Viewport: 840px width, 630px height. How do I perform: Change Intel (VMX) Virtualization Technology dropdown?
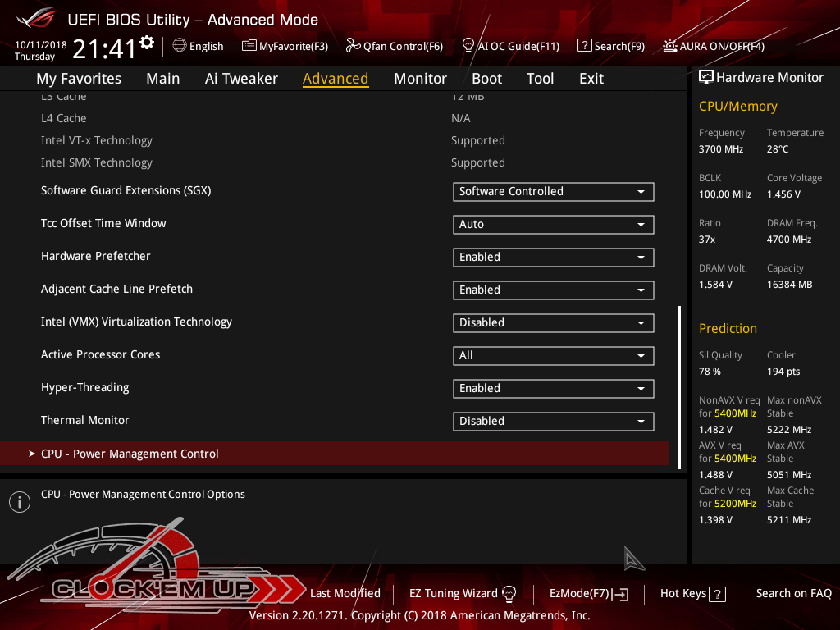[x=553, y=323]
